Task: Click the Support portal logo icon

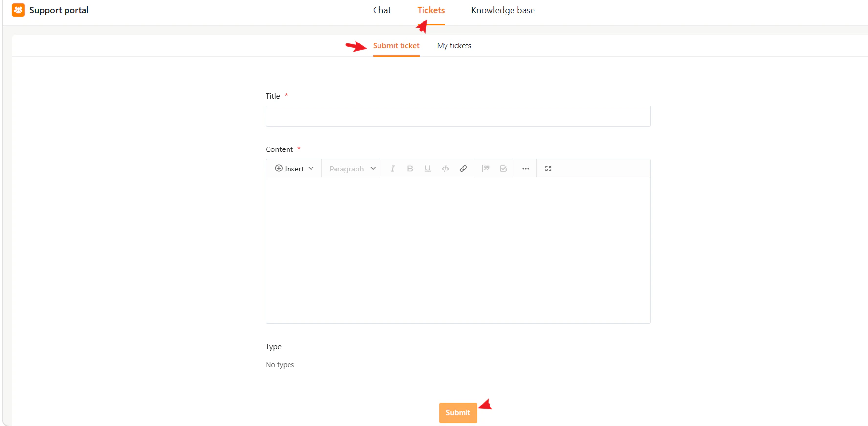Action: pos(18,10)
